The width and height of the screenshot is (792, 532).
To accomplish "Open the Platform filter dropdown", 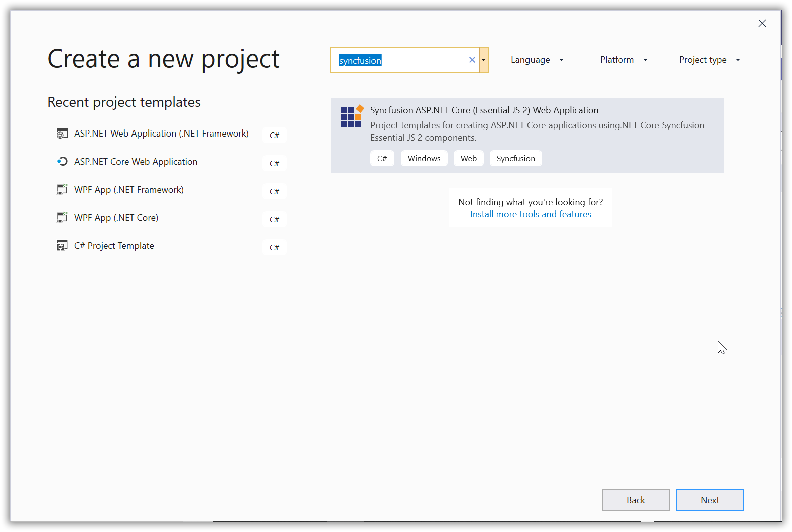I will (x=624, y=60).
